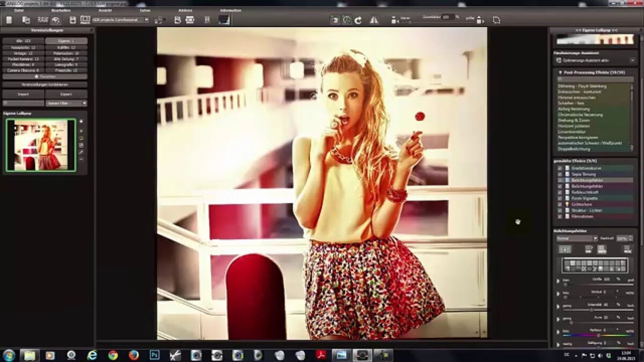Open the Normal blend mode dropdown

(x=576, y=238)
